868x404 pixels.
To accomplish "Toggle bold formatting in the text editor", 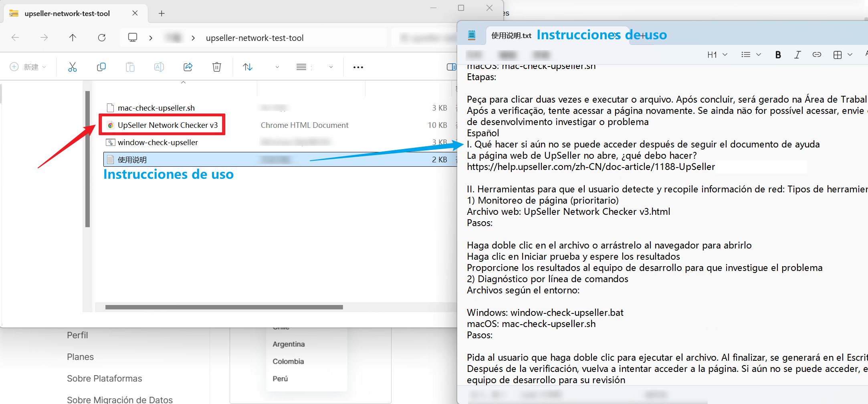I will tap(778, 55).
